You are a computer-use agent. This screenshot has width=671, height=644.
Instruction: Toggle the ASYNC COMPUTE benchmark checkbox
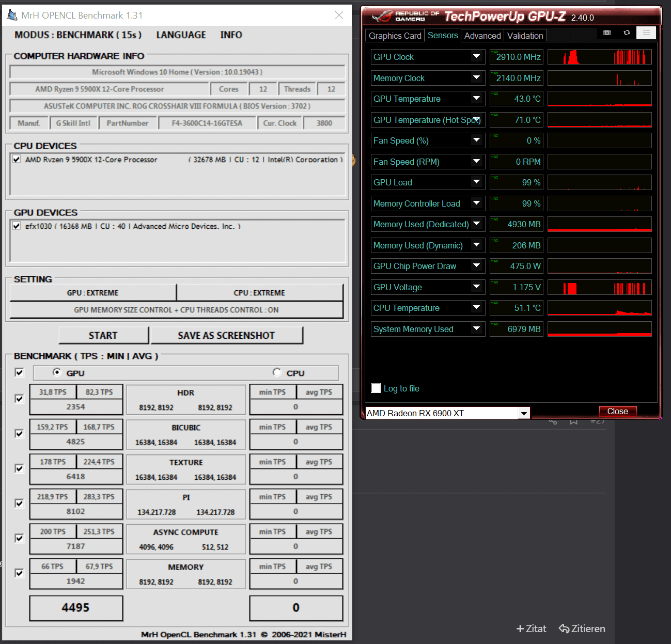[x=20, y=538]
